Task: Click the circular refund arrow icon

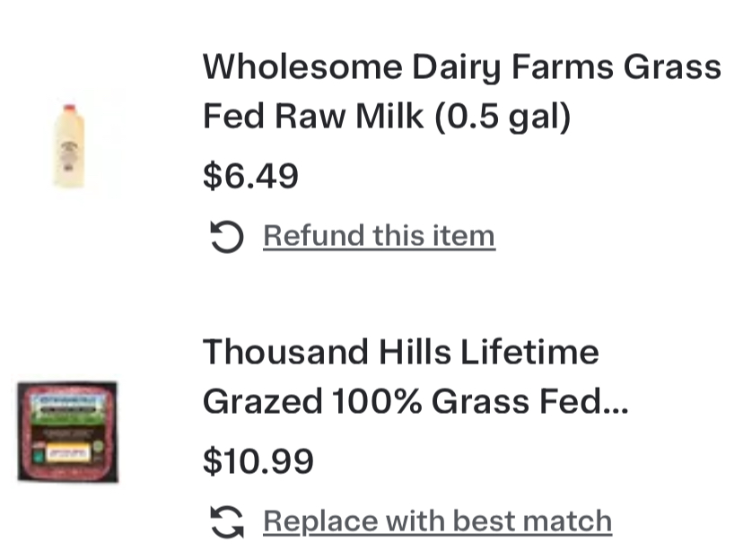Action: coord(226,238)
